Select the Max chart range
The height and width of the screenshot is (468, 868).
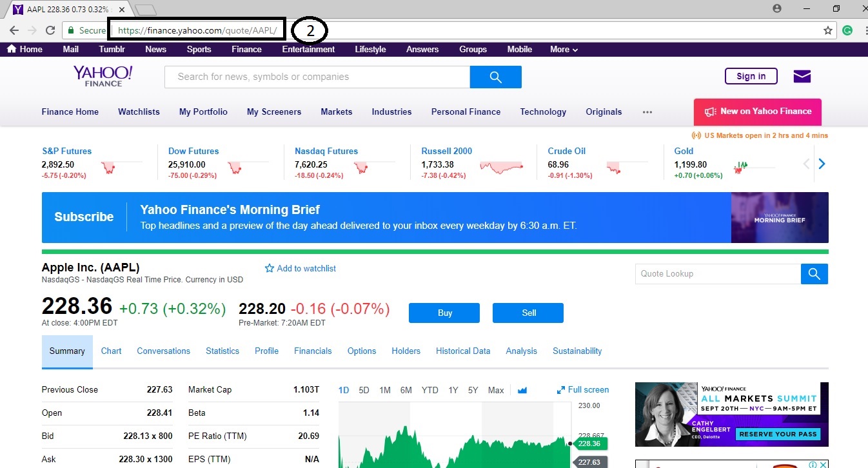496,390
